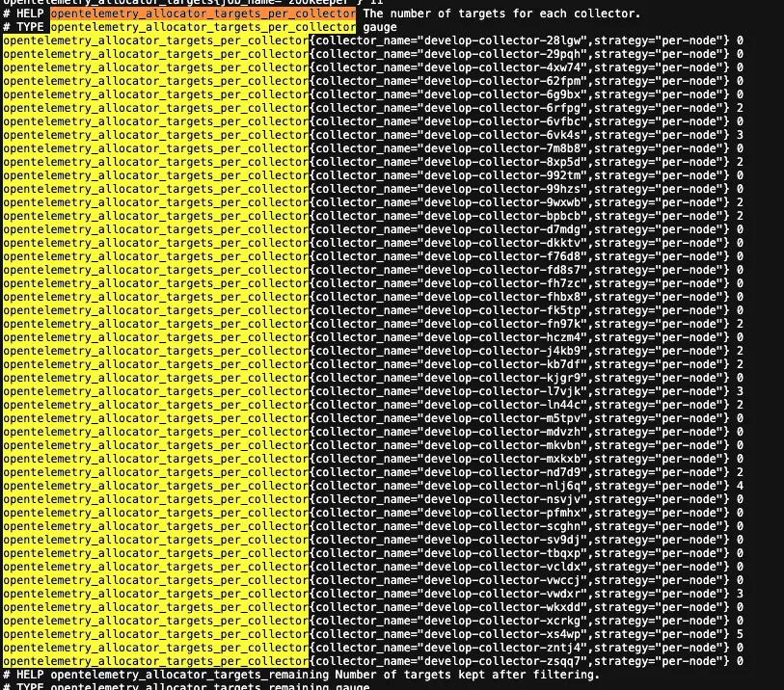Click the metric row for develop-collector-scghn
The image size is (784, 690).
coord(373,526)
